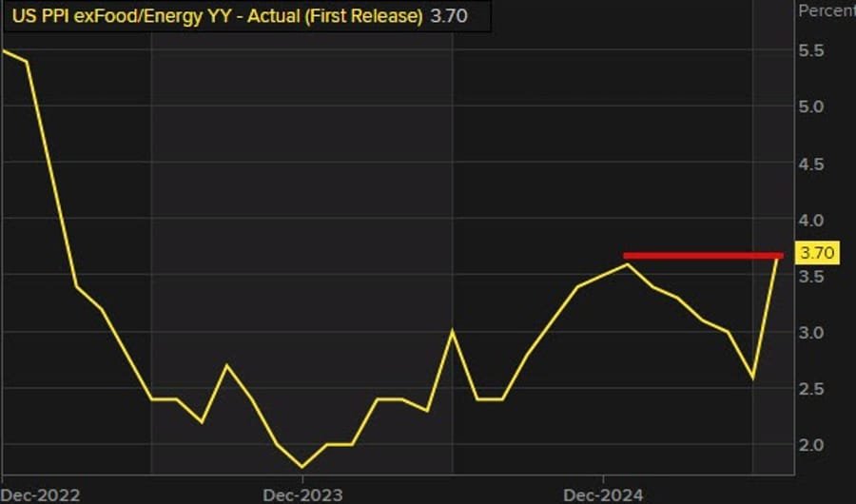The height and width of the screenshot is (504, 856).
Task: Click the Dec-2023 x-axis label
Action: pyautogui.click(x=303, y=494)
